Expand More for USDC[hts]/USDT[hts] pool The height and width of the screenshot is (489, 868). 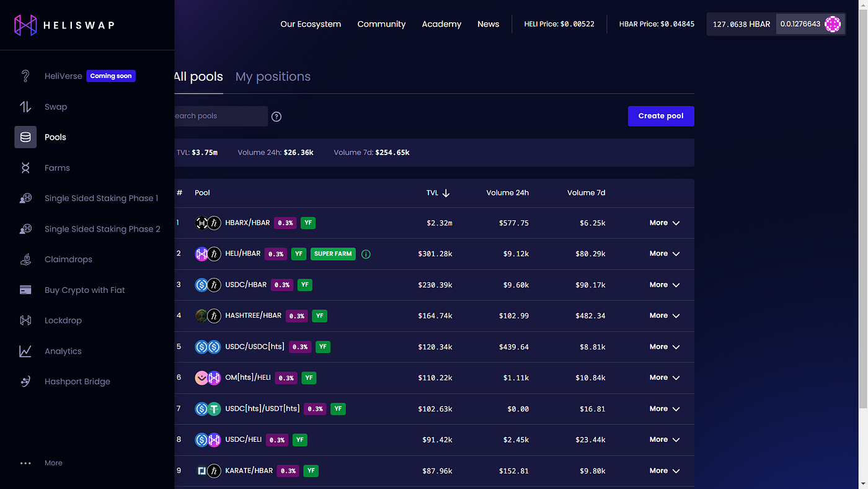665,409
